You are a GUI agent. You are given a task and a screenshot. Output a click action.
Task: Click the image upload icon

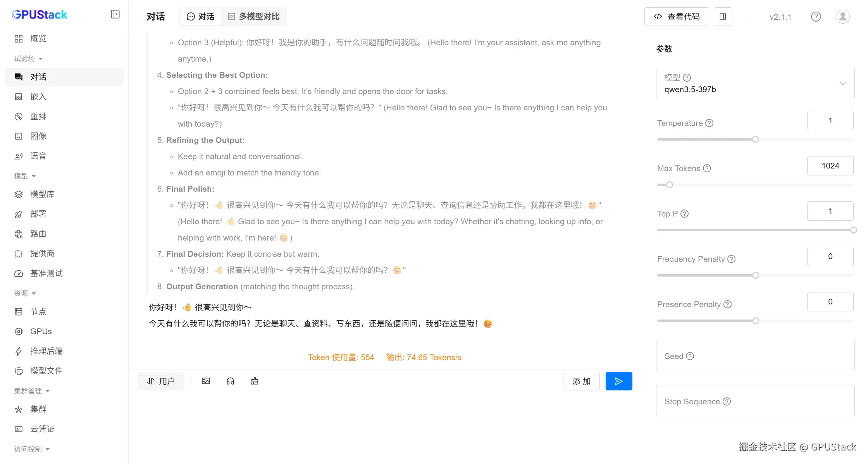click(x=206, y=381)
